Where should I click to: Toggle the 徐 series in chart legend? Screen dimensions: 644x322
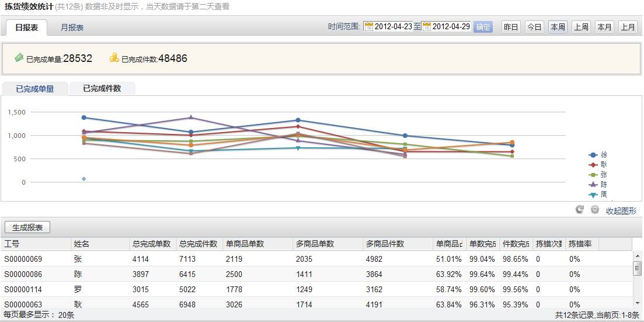(x=598, y=155)
